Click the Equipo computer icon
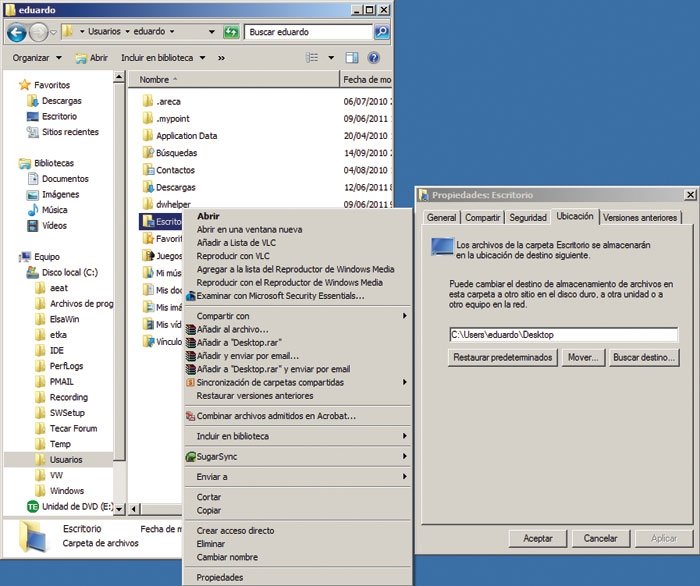Image resolution: width=700 pixels, height=586 pixels. tap(25, 257)
